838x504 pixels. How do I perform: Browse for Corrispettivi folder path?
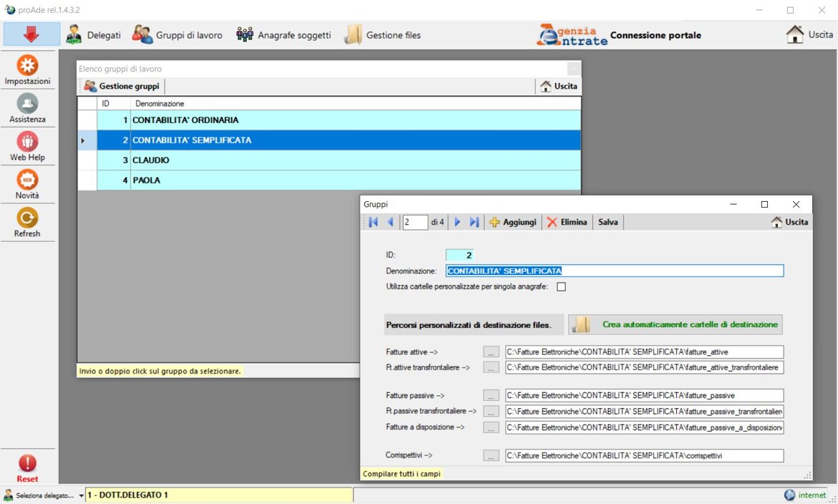(x=491, y=455)
